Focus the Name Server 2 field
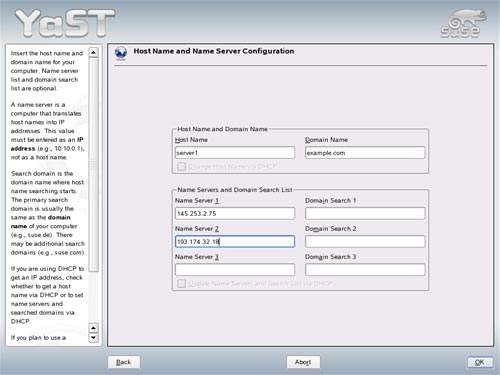Screen dimensions: 500x375 [x=235, y=241]
